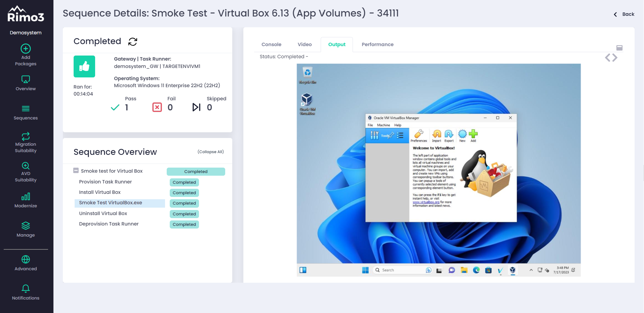Click VirtualBox icon in screenshot taskbar
Viewport: 644px width, 313px height.
513,270
